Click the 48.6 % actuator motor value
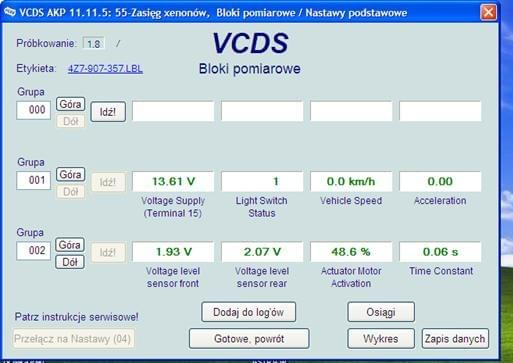This screenshot has height=363, width=513. [351, 252]
